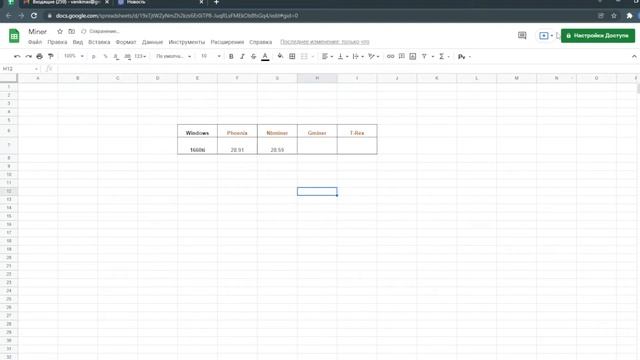Screen dimensions: 640x360
Task: Open the Данные menu
Action: click(x=152, y=42)
